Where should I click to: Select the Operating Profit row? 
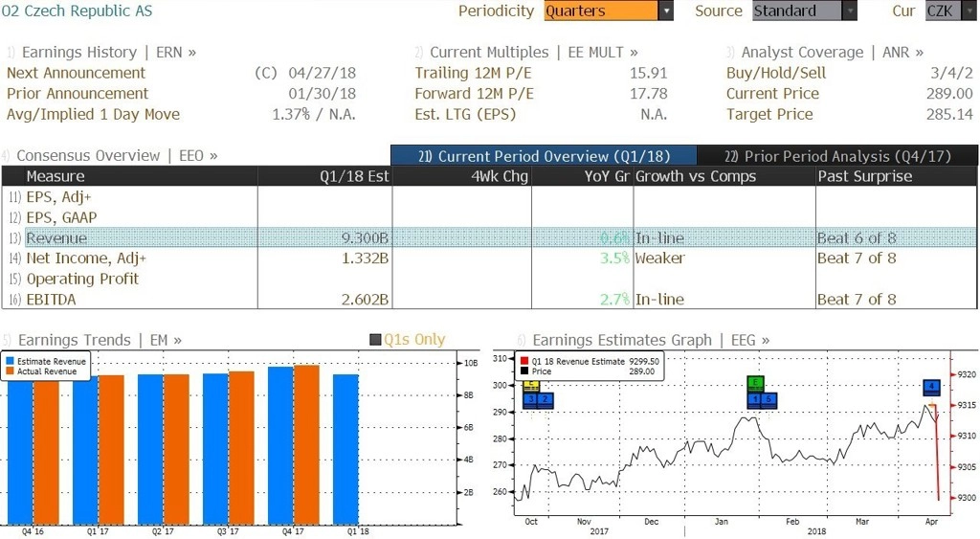489,279
